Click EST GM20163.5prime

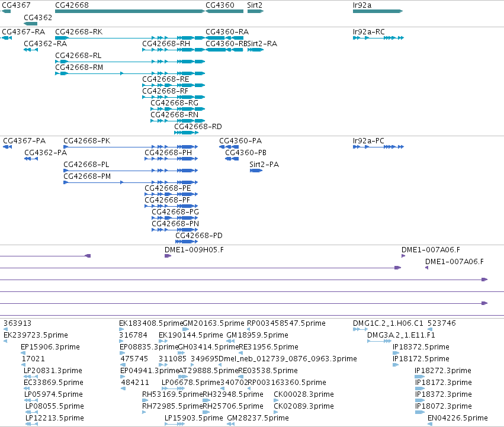click(213, 323)
